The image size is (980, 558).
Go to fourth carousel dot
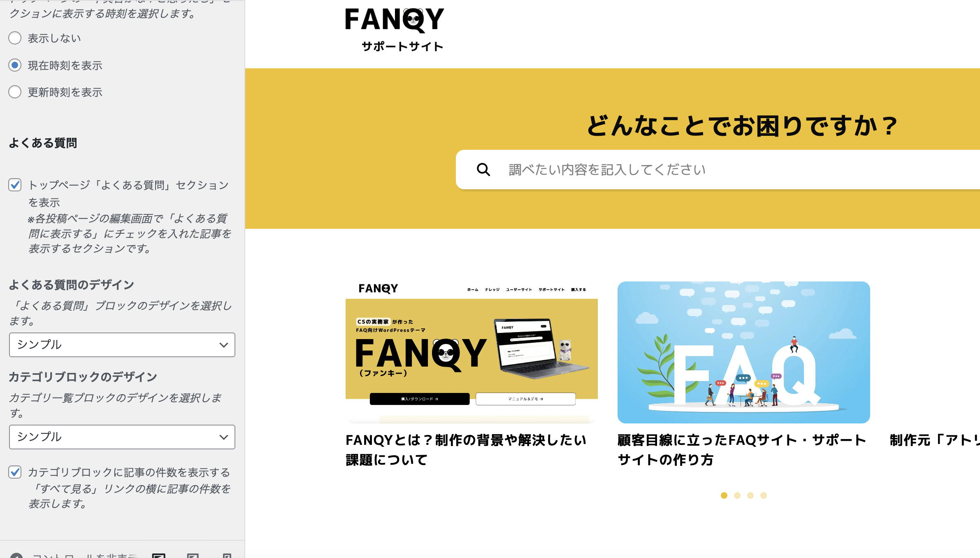(764, 495)
